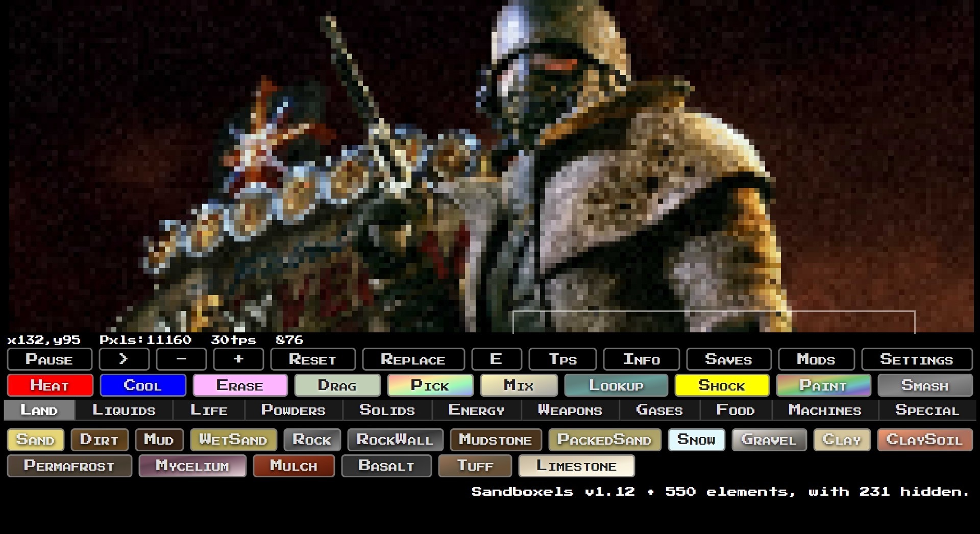
Task: Select the pink Erase tool
Action: click(x=240, y=385)
